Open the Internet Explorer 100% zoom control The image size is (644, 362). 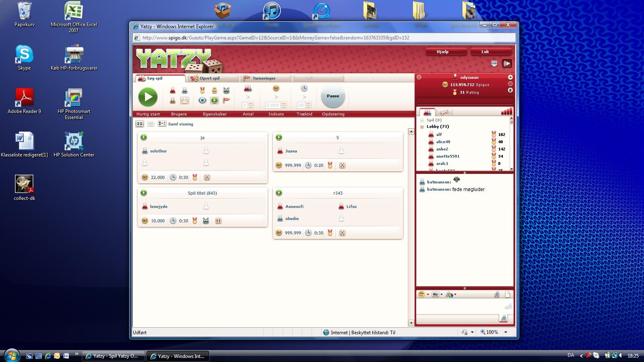pos(494,332)
